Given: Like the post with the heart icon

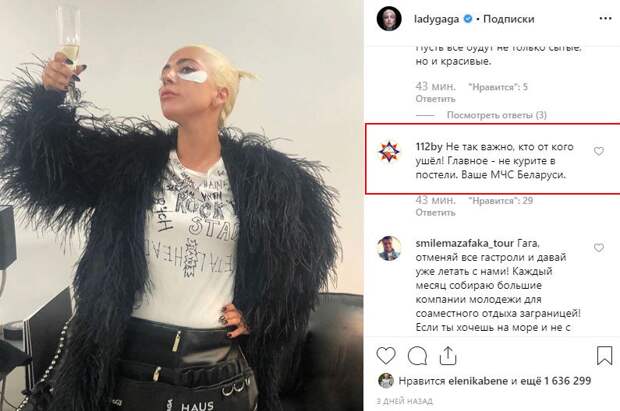Looking at the screenshot, I should click(x=386, y=355).
